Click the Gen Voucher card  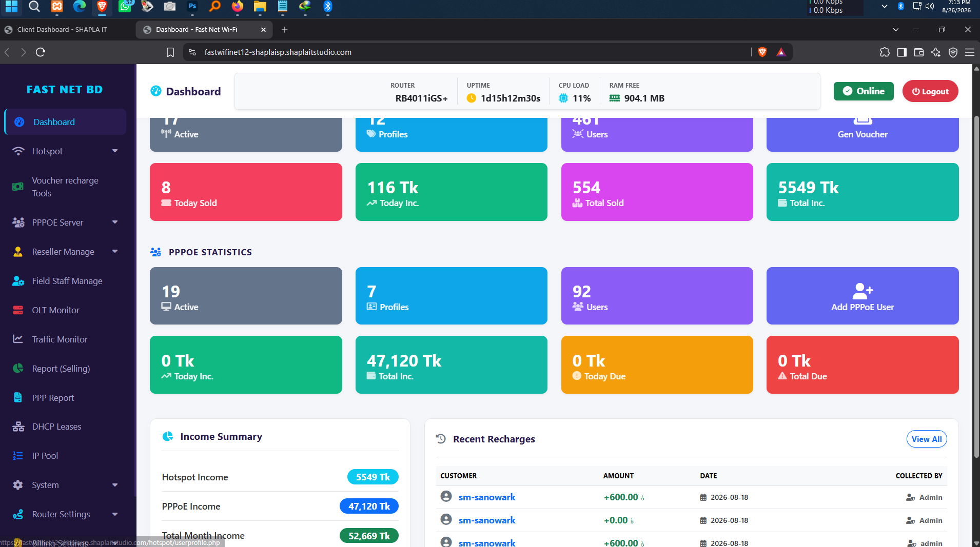863,134
